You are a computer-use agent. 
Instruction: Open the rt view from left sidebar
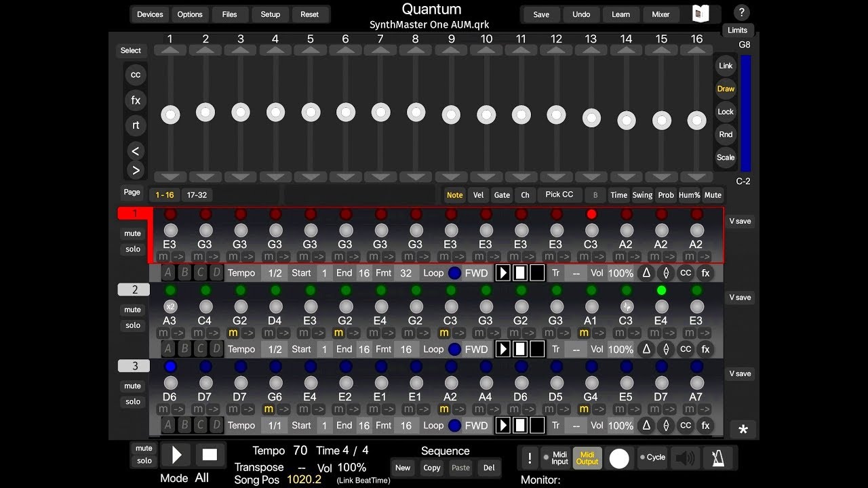point(136,125)
